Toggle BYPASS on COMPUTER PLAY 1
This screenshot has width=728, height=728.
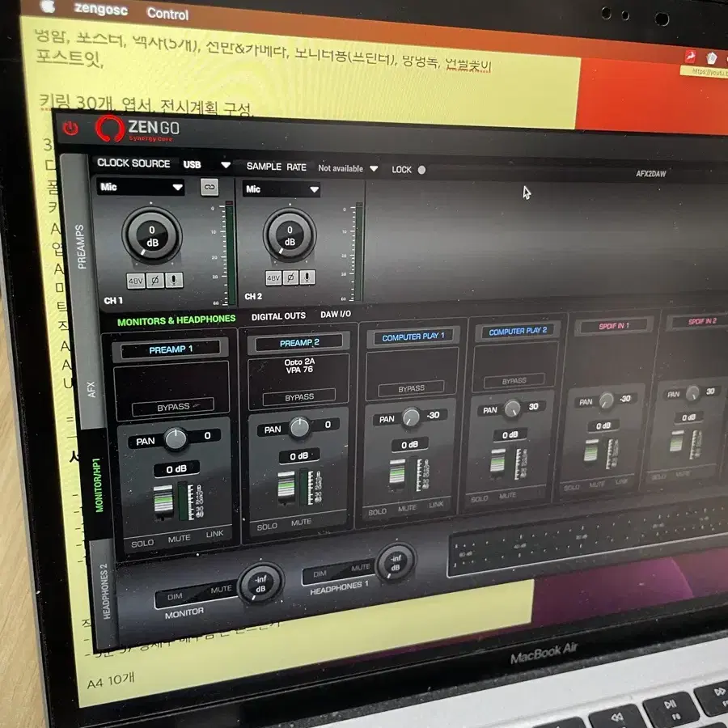pos(412,388)
